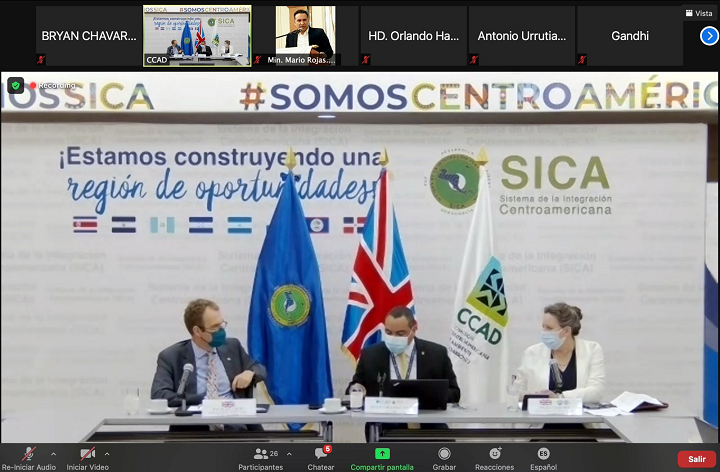720x472 pixels.
Task: Click muted mic icon on Mario Rojas tile
Action: (x=258, y=59)
